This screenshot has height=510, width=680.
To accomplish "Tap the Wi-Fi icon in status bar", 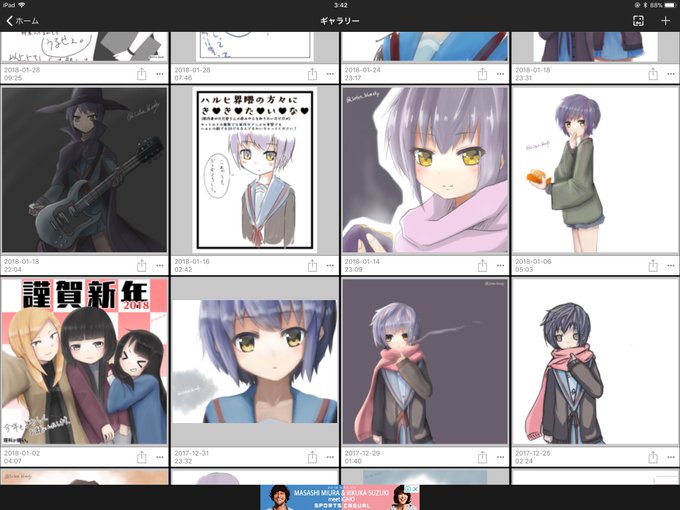I will (22, 5).
